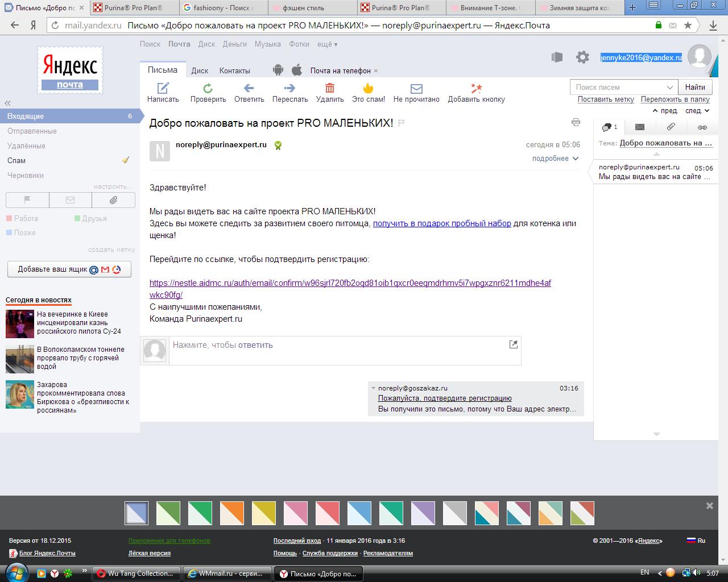Expand email details with подробнее

tap(555, 159)
